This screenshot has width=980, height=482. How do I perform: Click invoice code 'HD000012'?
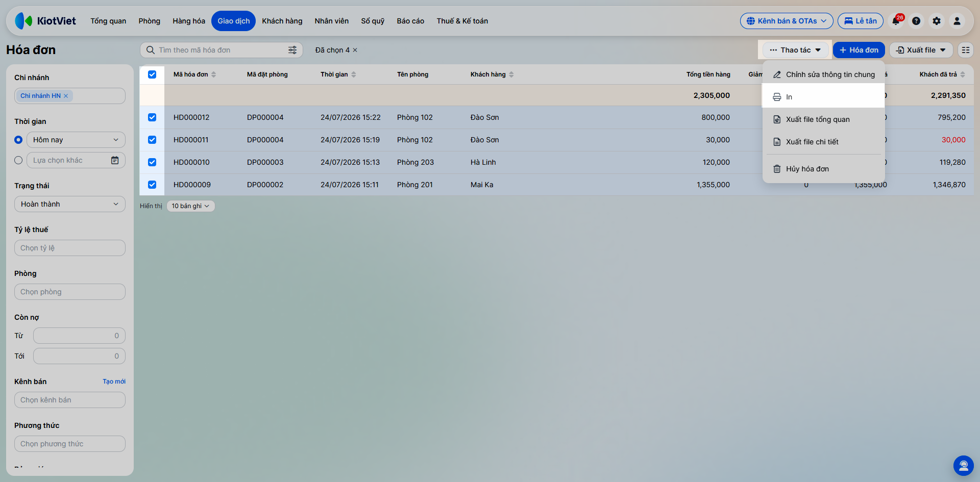[x=191, y=117]
